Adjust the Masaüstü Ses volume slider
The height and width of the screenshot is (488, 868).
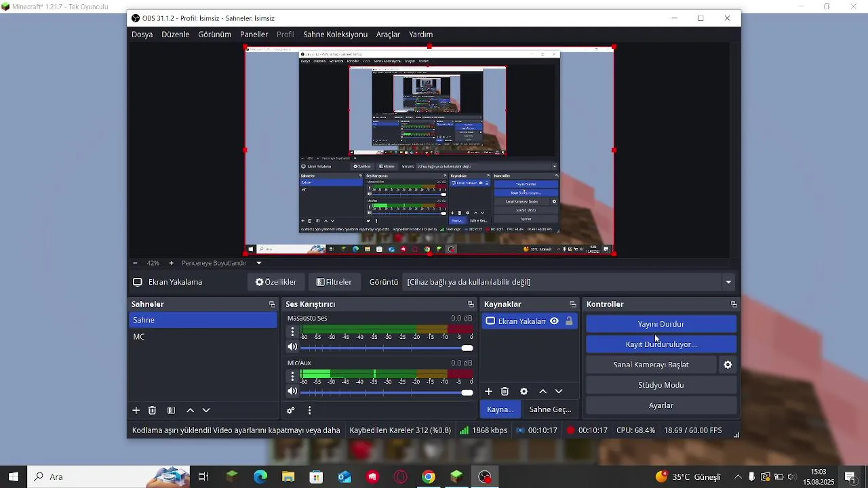(387, 348)
